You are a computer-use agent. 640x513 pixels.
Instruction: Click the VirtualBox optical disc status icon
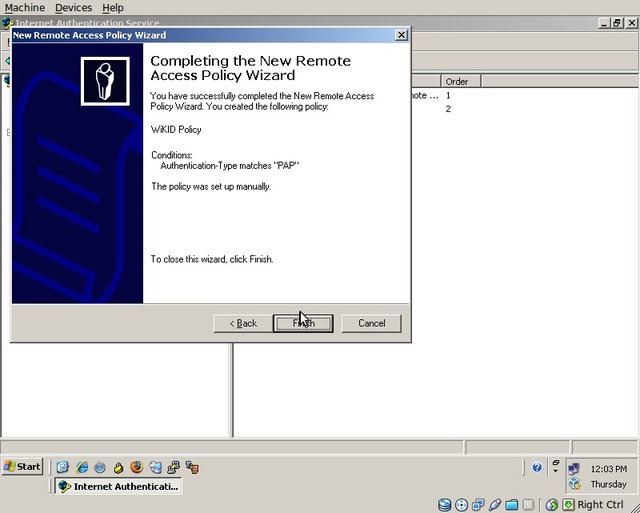(x=462, y=504)
